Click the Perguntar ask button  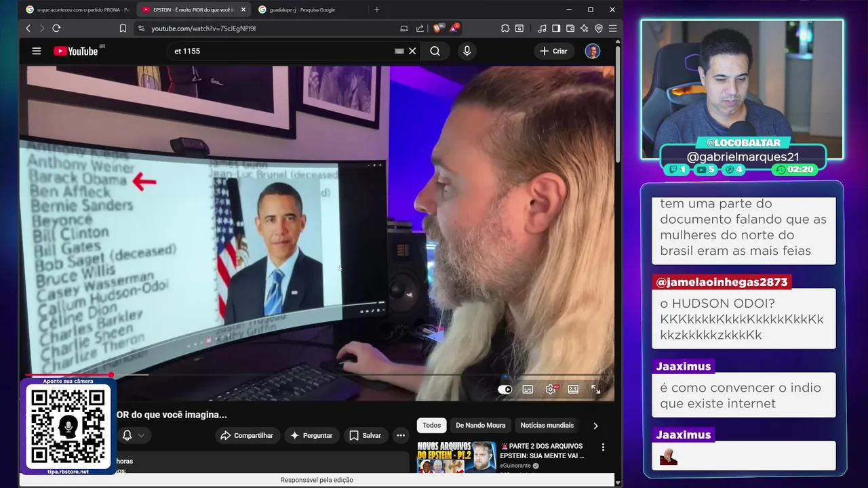(311, 435)
